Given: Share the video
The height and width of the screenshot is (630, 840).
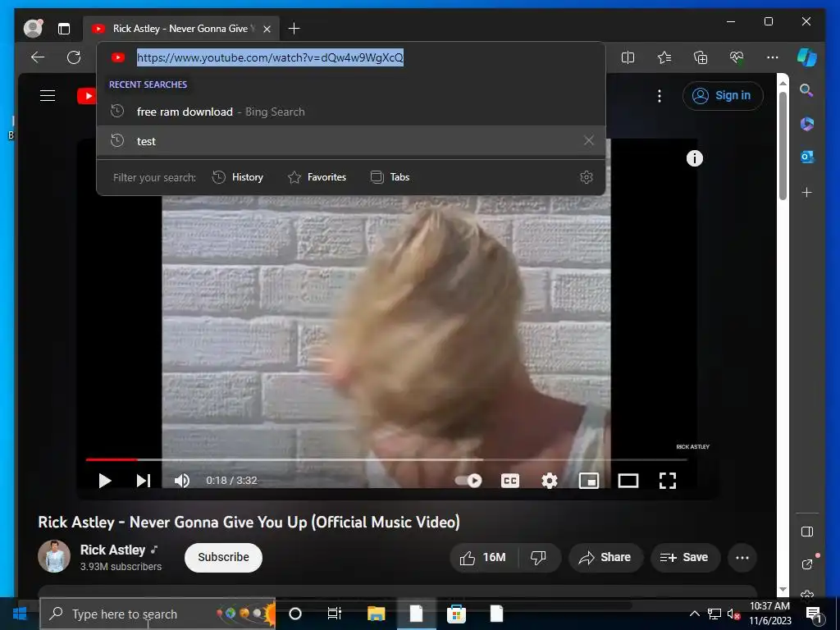Looking at the screenshot, I should [605, 558].
